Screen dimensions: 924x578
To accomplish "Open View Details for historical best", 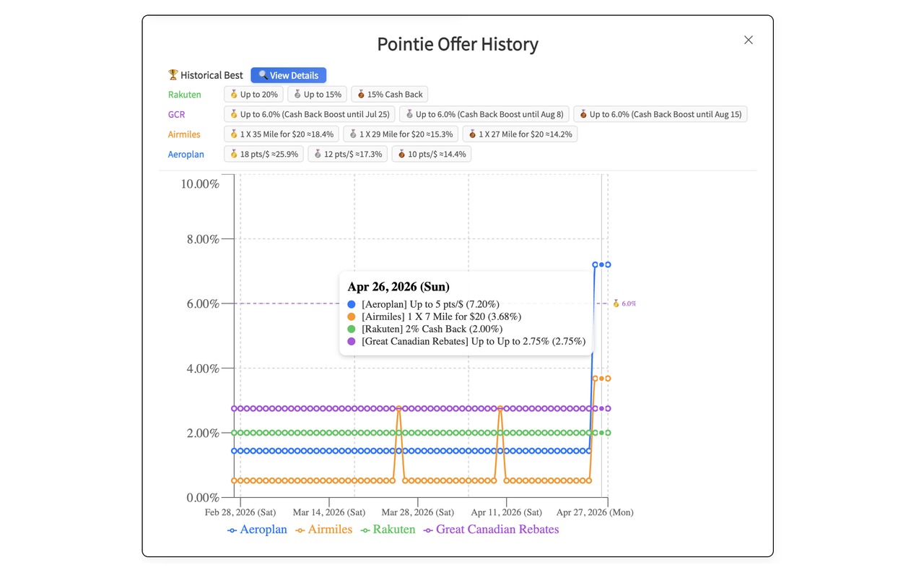I will [x=289, y=75].
